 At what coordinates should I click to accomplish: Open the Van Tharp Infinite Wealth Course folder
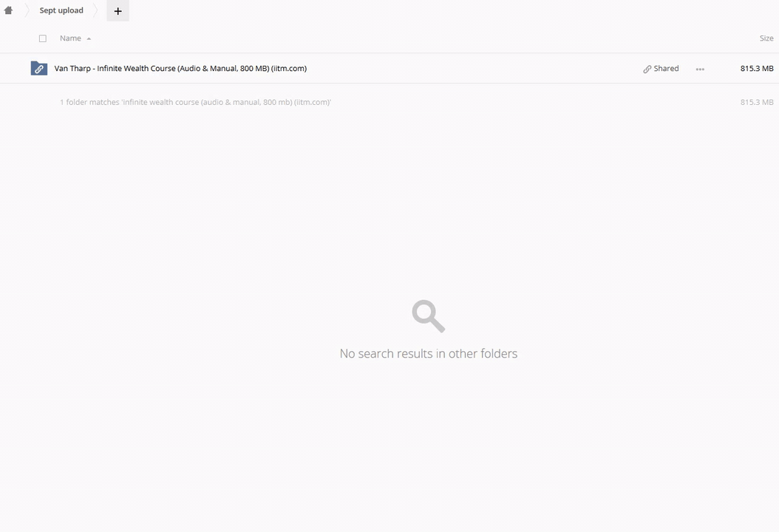pyautogui.click(x=180, y=68)
